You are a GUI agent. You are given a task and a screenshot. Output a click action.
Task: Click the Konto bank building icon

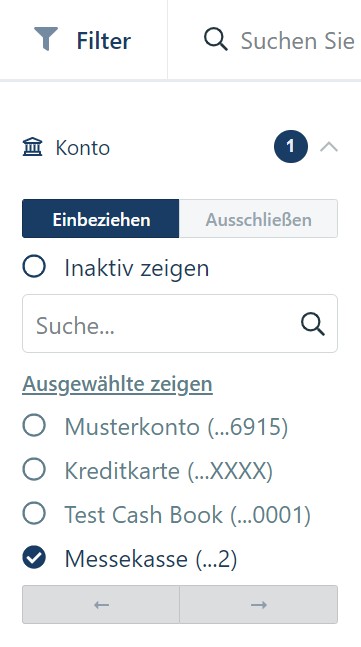click(33, 147)
